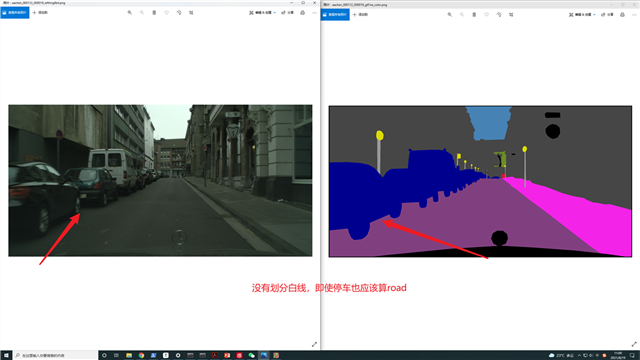640x360 pixels.
Task: Click the street photo in left window
Action: [x=160, y=180]
